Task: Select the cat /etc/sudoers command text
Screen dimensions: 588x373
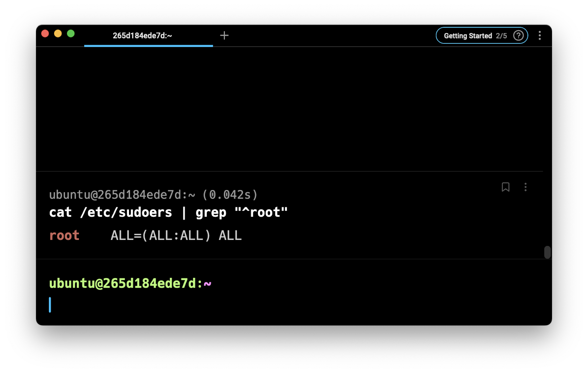Action: [x=110, y=212]
